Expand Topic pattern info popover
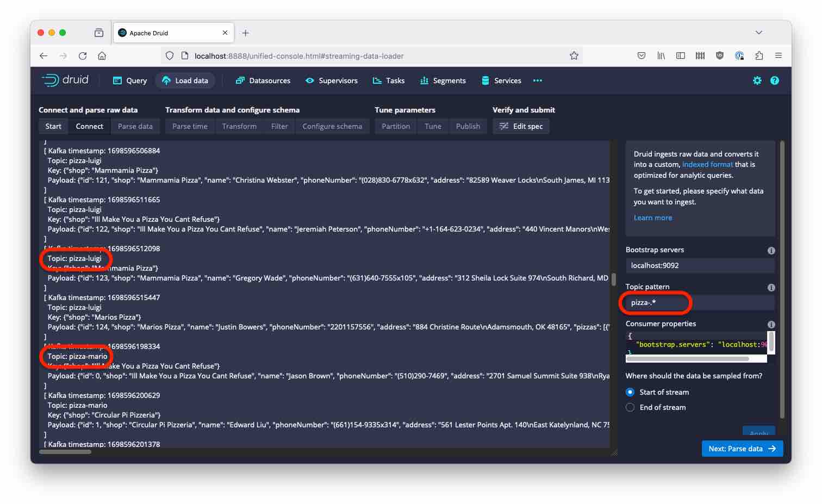Screen dimensions: 822x504 (771, 287)
